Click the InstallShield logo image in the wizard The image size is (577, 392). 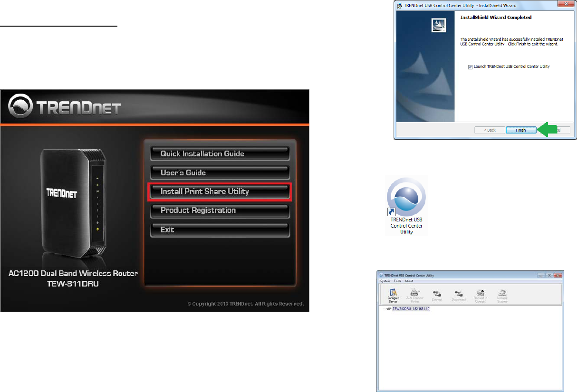438,25
